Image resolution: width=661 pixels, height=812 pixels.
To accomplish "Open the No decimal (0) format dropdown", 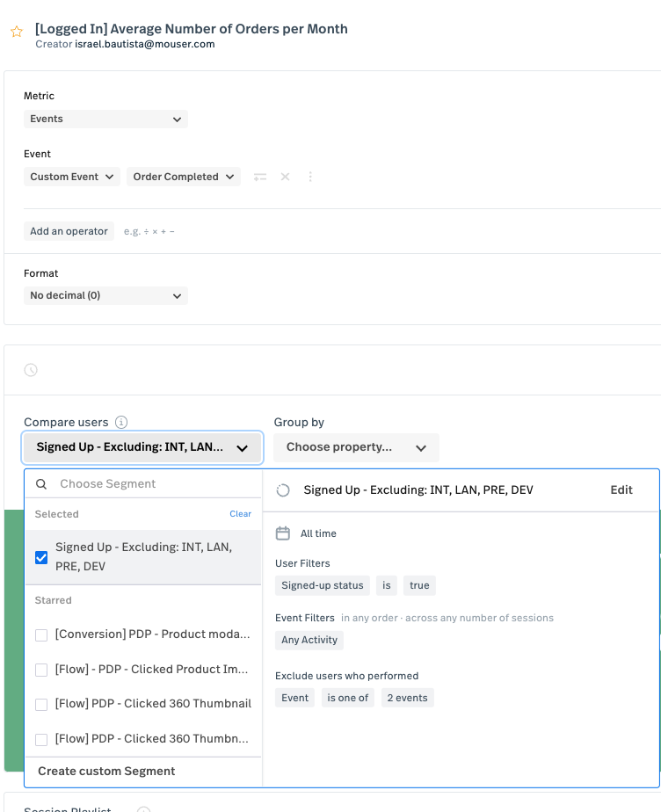I will pyautogui.click(x=105, y=295).
